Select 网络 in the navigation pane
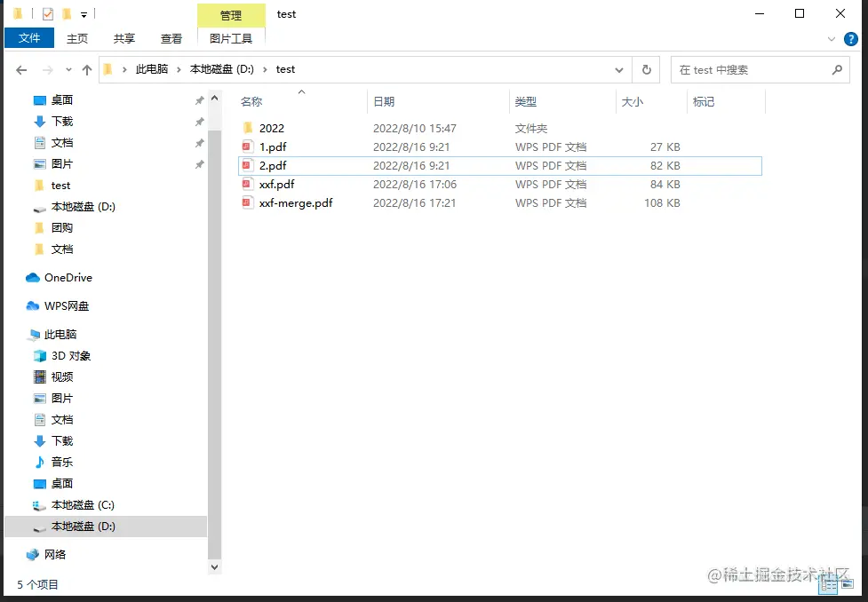The width and height of the screenshot is (868, 602). pos(55,554)
